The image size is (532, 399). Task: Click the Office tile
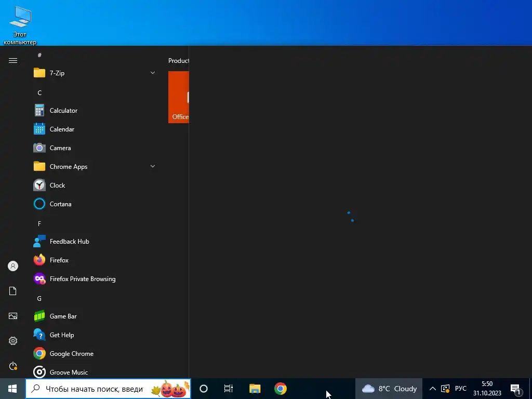tap(179, 97)
